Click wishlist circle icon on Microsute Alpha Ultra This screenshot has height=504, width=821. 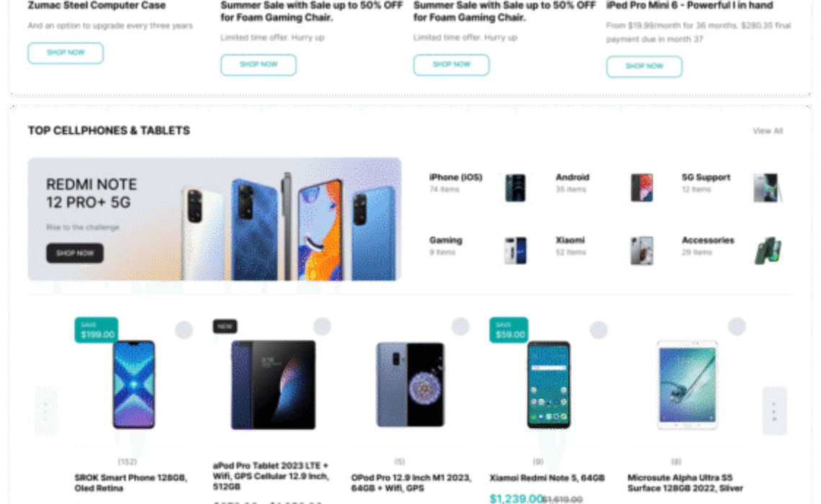(x=737, y=326)
